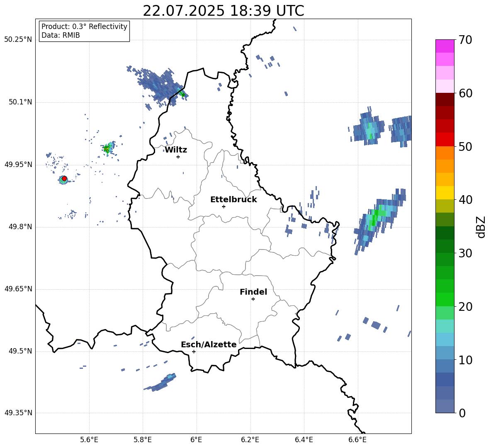Viewport: 491px width, 448px height.
Task: Click the 6.6°E longitude label
Action: (x=357, y=440)
